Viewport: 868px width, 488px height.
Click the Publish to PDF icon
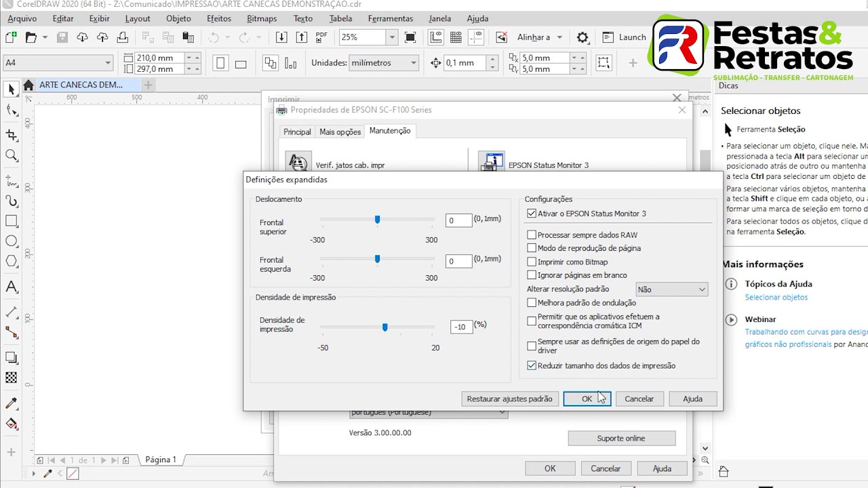(321, 37)
